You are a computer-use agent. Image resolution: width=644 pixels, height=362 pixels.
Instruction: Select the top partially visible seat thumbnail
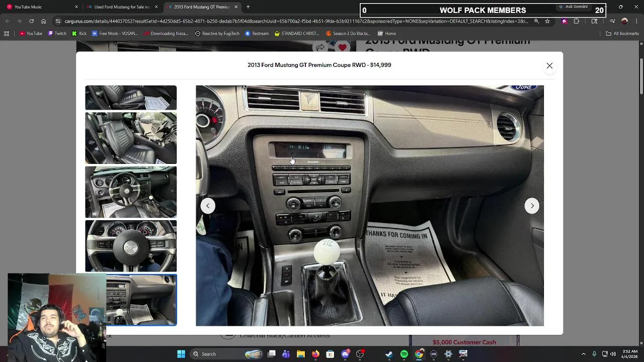click(x=131, y=98)
